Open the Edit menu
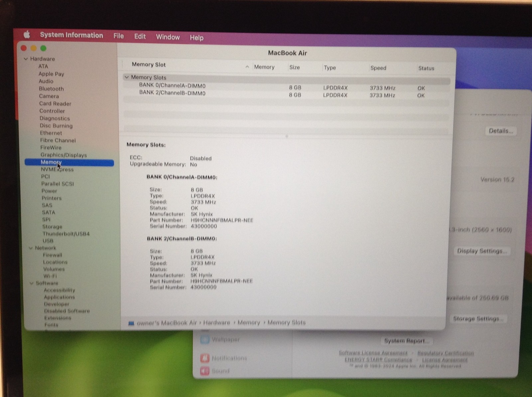This screenshot has height=397, width=532. click(x=140, y=36)
